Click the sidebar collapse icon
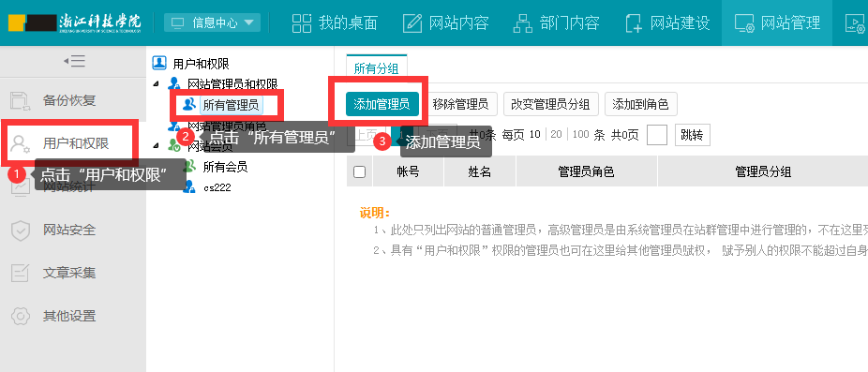Image resolution: width=868 pixels, height=372 pixels. 74,61
